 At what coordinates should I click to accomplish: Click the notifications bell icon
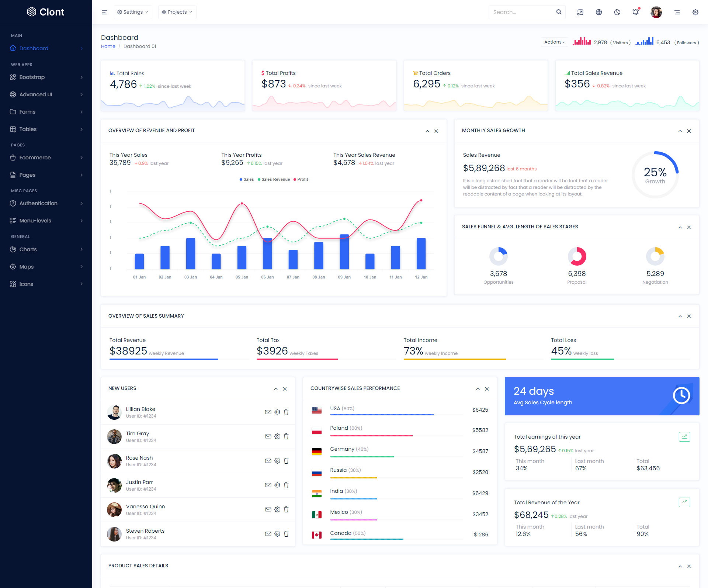click(x=635, y=12)
